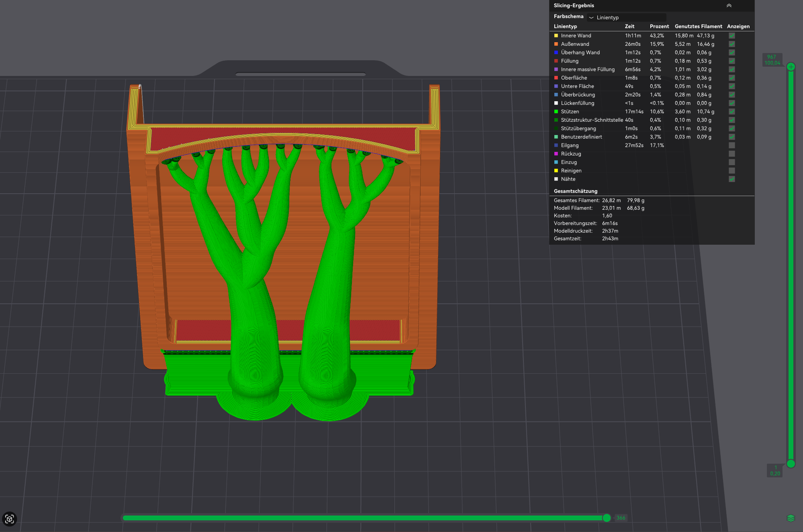Disable Außenwand line display
This screenshot has height=532, width=803.
pyautogui.click(x=732, y=44)
